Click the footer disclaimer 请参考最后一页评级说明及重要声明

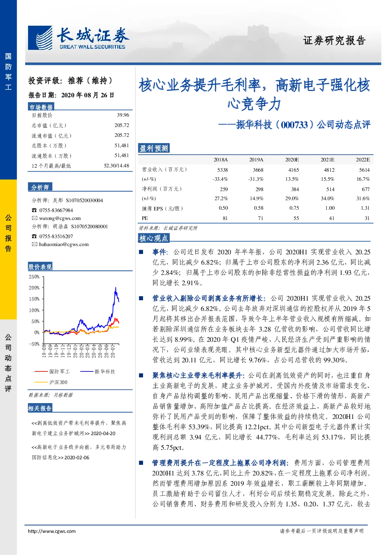[x=322, y=531]
